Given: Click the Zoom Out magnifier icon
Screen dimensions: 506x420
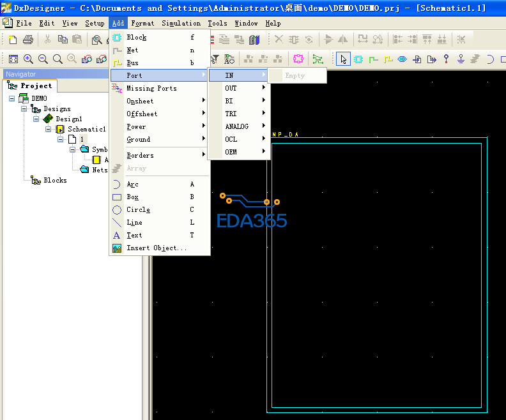Looking at the screenshot, I should tap(43, 59).
